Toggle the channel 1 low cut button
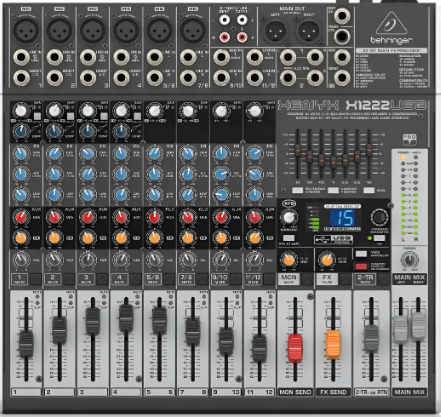 pyautogui.click(x=37, y=116)
